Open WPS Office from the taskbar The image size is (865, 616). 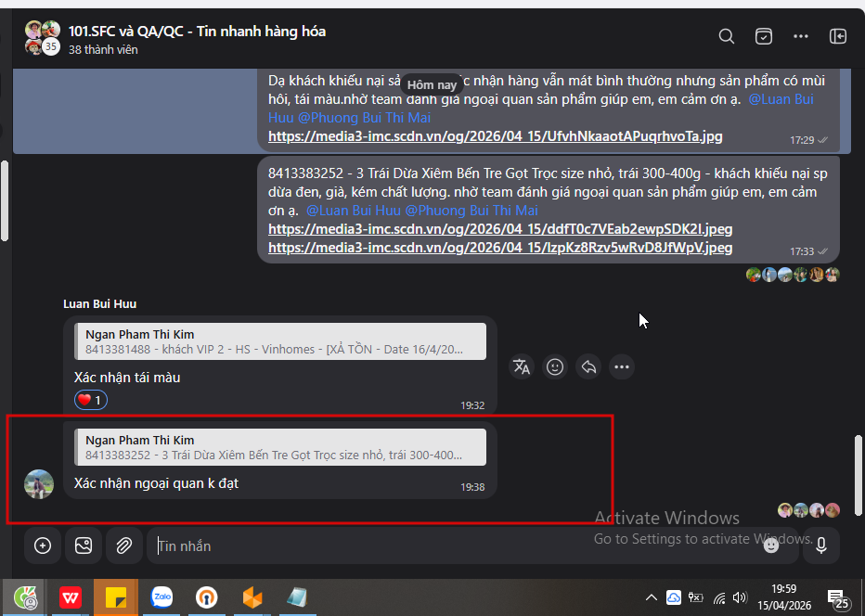[71, 597]
